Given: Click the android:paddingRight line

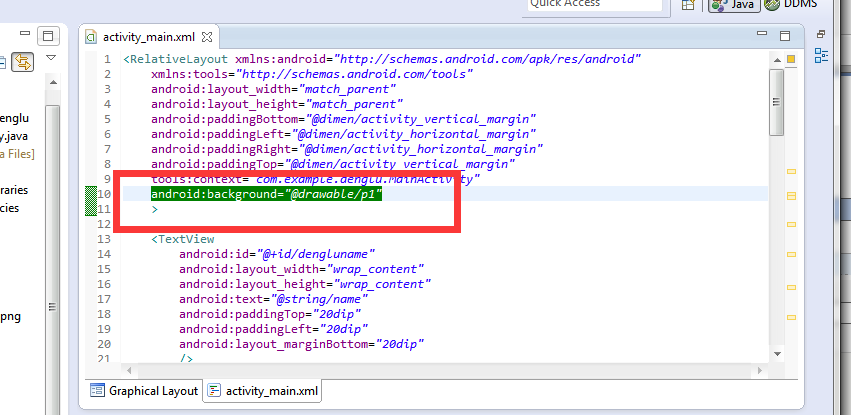Looking at the screenshot, I should click(x=347, y=149).
